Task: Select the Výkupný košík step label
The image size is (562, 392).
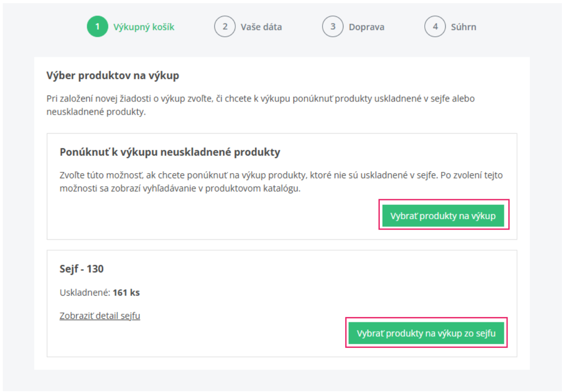Action: coord(144,27)
